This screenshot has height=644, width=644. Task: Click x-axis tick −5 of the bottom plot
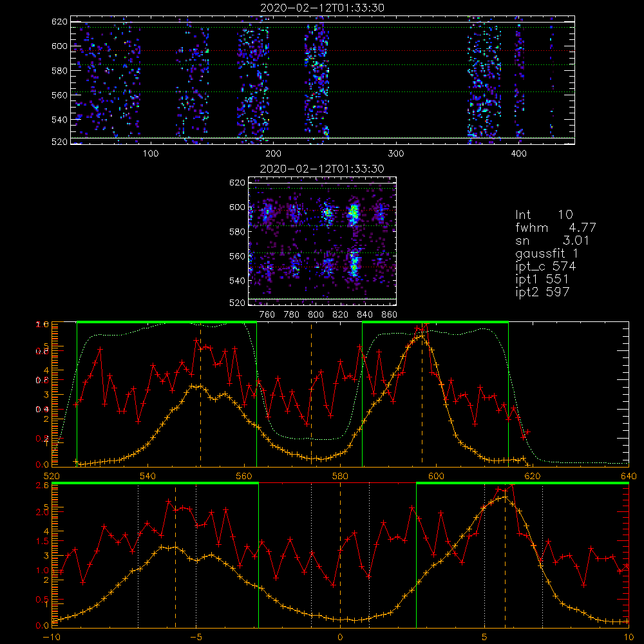[196, 638]
